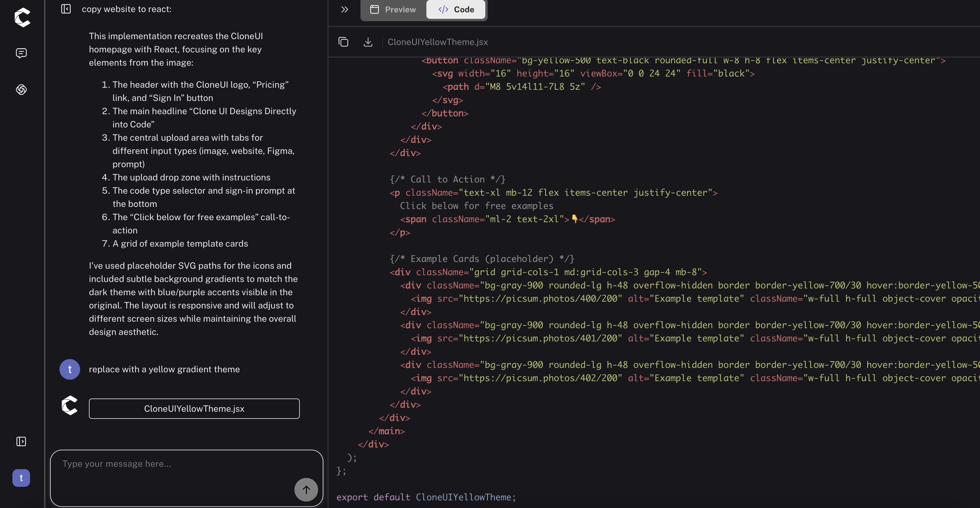
Task: Click 'The upload drop zone with instructions' list item
Action: [x=191, y=177]
